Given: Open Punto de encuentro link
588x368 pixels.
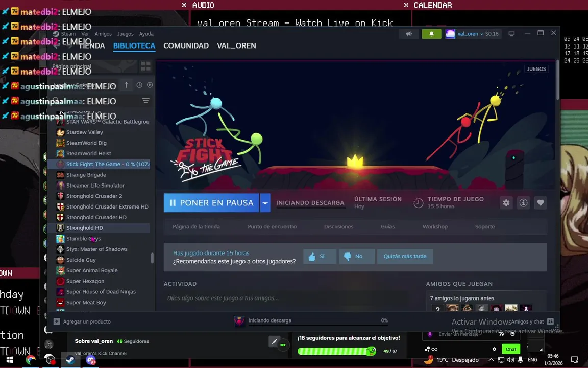Looking at the screenshot, I should click(x=272, y=227).
